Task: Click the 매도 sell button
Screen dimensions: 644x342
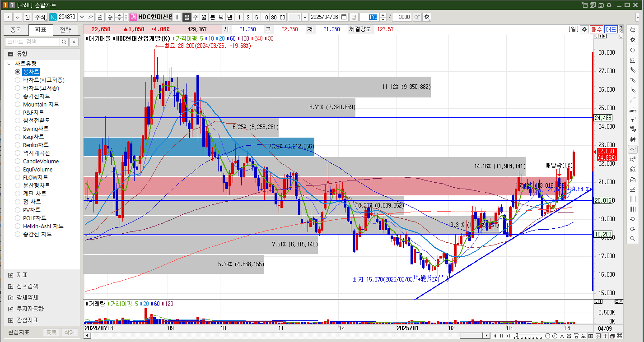Action: (x=611, y=29)
